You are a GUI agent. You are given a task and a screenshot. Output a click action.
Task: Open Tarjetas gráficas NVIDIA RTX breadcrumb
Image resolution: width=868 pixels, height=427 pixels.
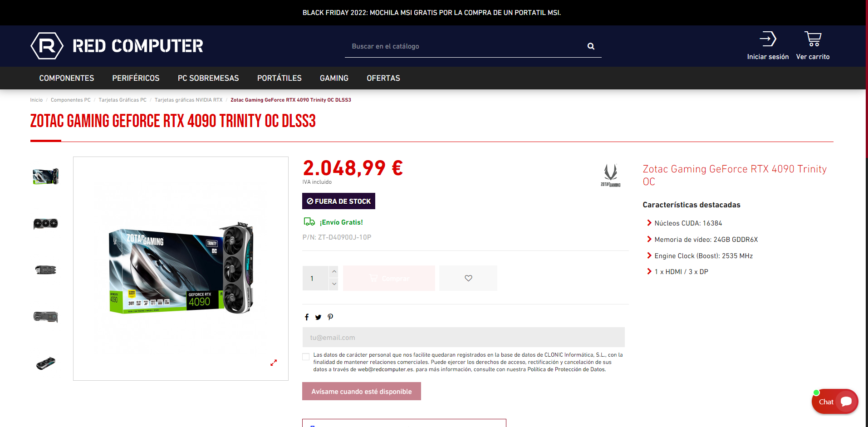pos(188,100)
